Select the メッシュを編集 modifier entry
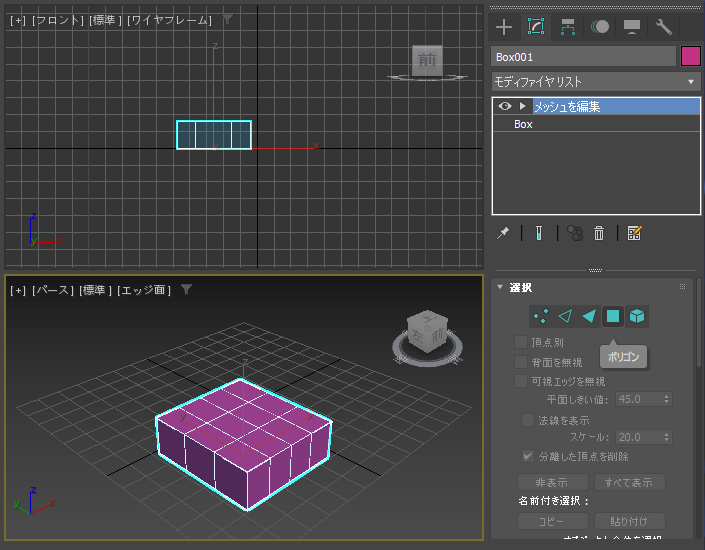The height and width of the screenshot is (550, 705). [x=616, y=107]
